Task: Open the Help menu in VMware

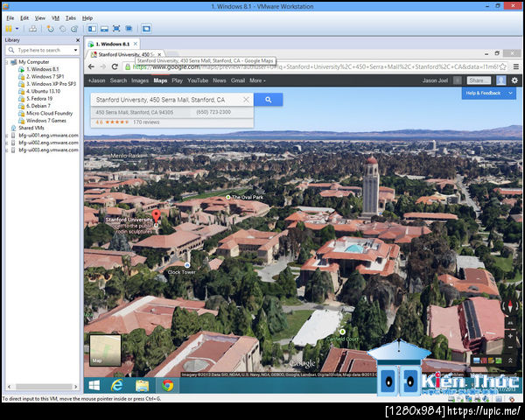Action: pyautogui.click(x=87, y=18)
